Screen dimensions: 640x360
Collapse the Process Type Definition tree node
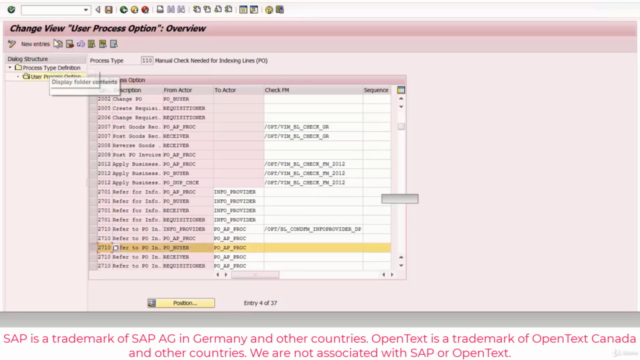click(x=10, y=67)
